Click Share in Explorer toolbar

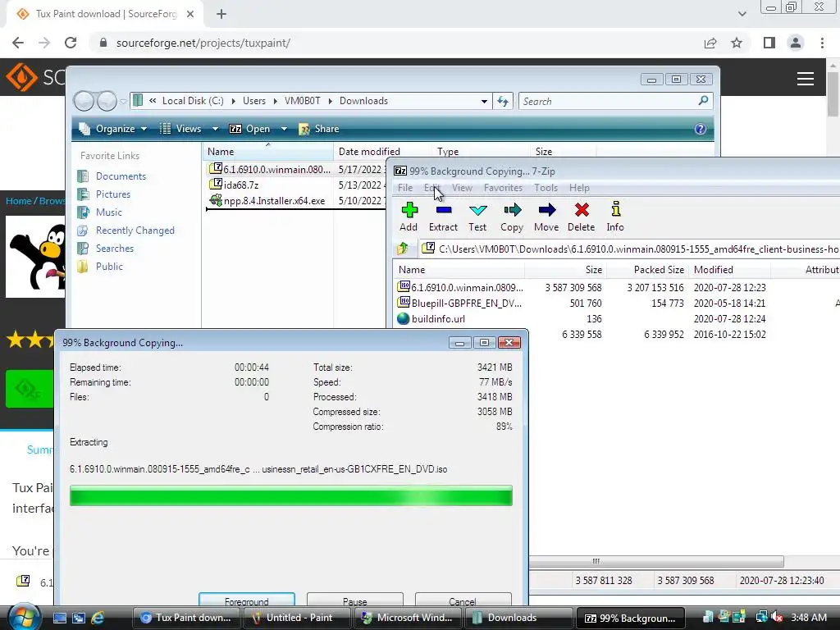(319, 129)
